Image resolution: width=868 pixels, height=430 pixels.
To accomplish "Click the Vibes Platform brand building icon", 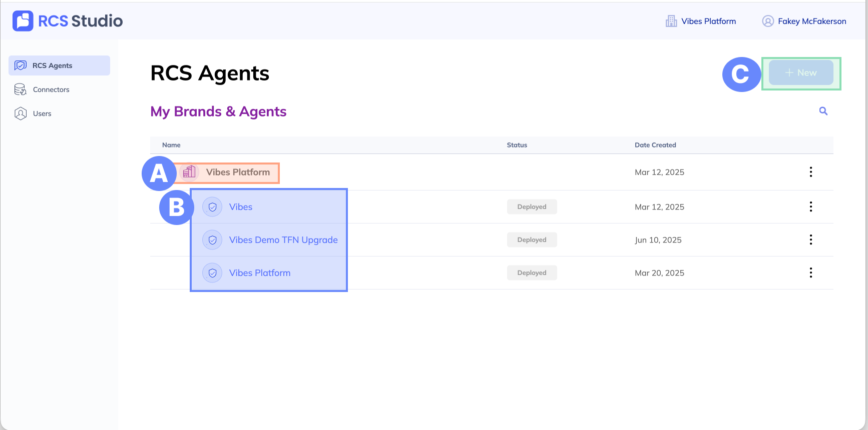I will coord(189,172).
